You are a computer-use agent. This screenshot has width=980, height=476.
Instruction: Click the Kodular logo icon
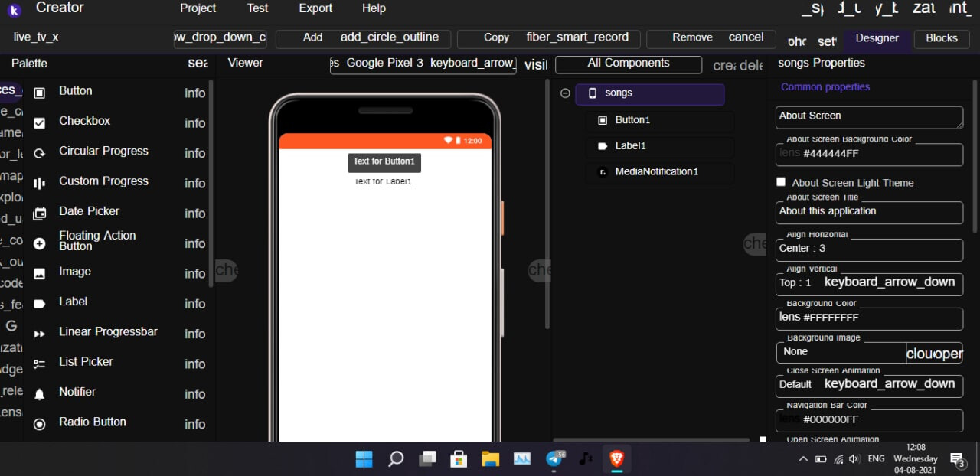pos(14,9)
